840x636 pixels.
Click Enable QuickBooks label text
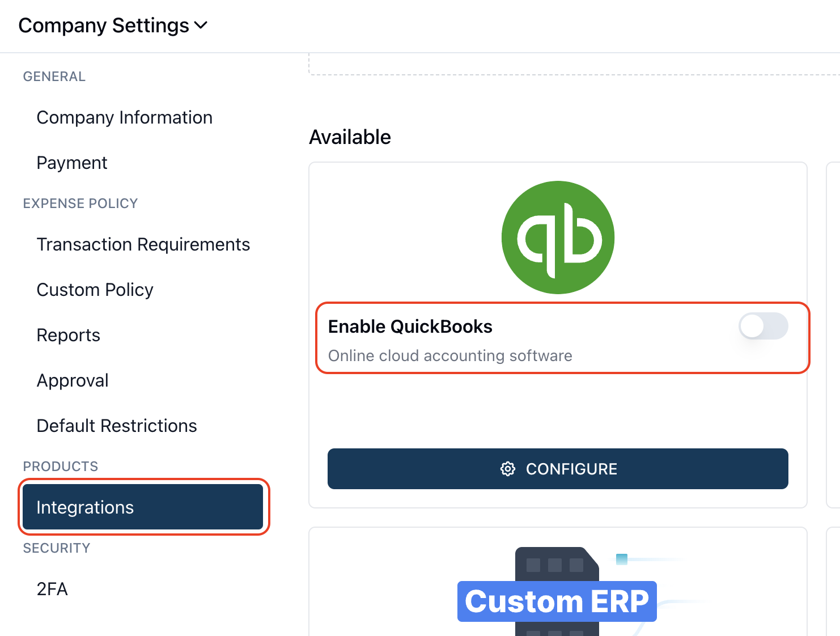410,327
